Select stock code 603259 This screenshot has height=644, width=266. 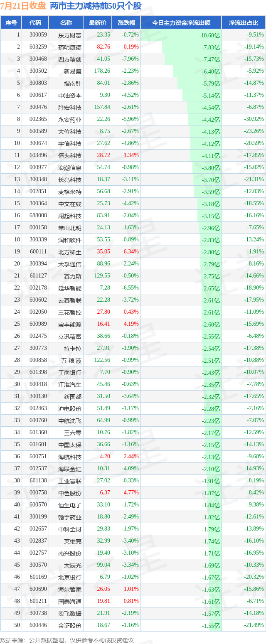38,47
